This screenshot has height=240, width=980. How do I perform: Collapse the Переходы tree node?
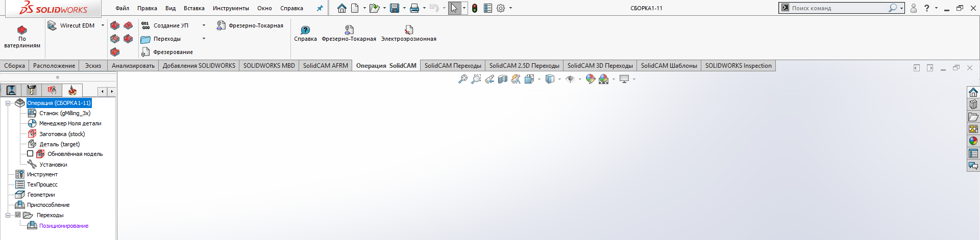(8, 215)
